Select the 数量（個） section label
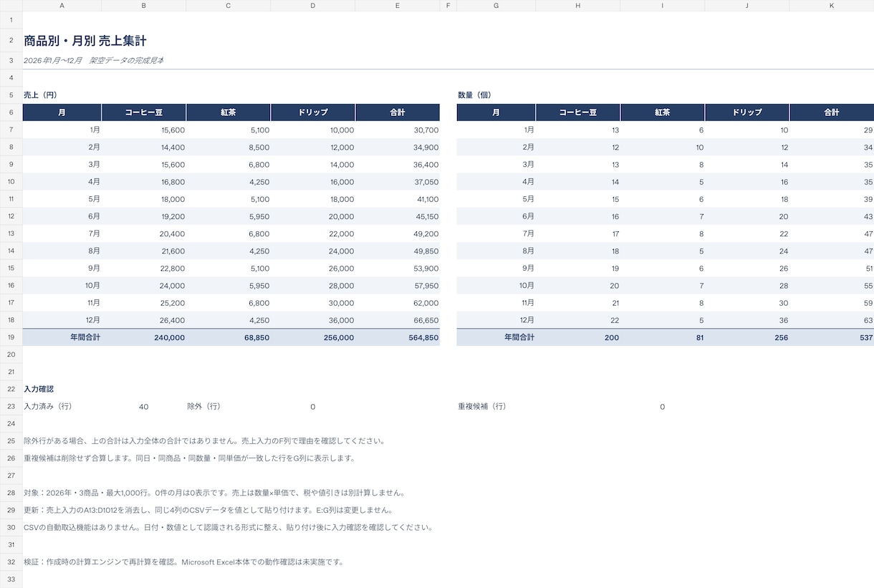 pyautogui.click(x=474, y=95)
